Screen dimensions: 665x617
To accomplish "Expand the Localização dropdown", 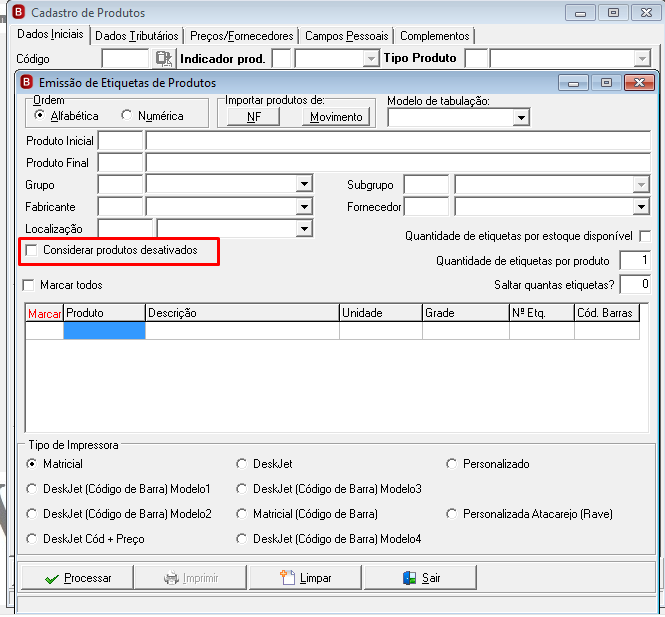I will (304, 229).
